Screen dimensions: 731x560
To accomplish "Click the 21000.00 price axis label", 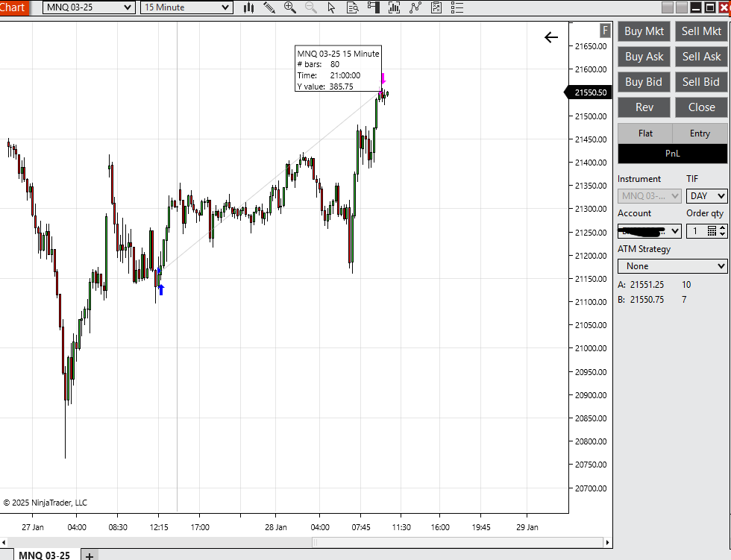I will tap(591, 348).
